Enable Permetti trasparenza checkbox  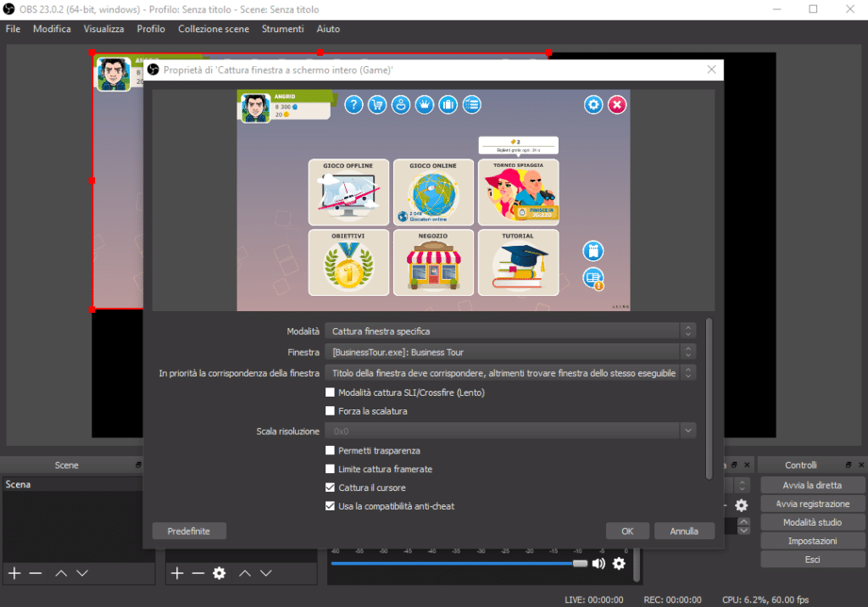pyautogui.click(x=330, y=450)
